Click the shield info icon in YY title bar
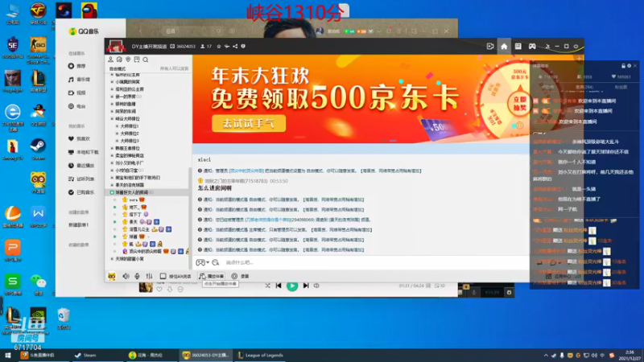This screenshot has height=362, width=644. pyautogui.click(x=243, y=47)
